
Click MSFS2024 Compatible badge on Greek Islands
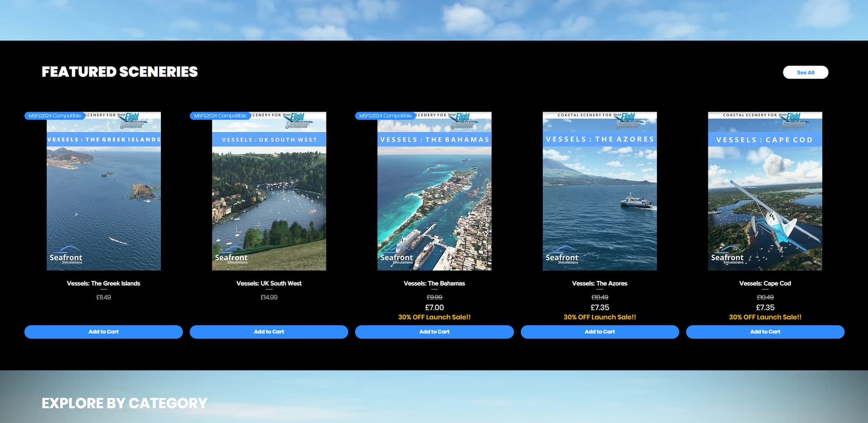pyautogui.click(x=55, y=116)
